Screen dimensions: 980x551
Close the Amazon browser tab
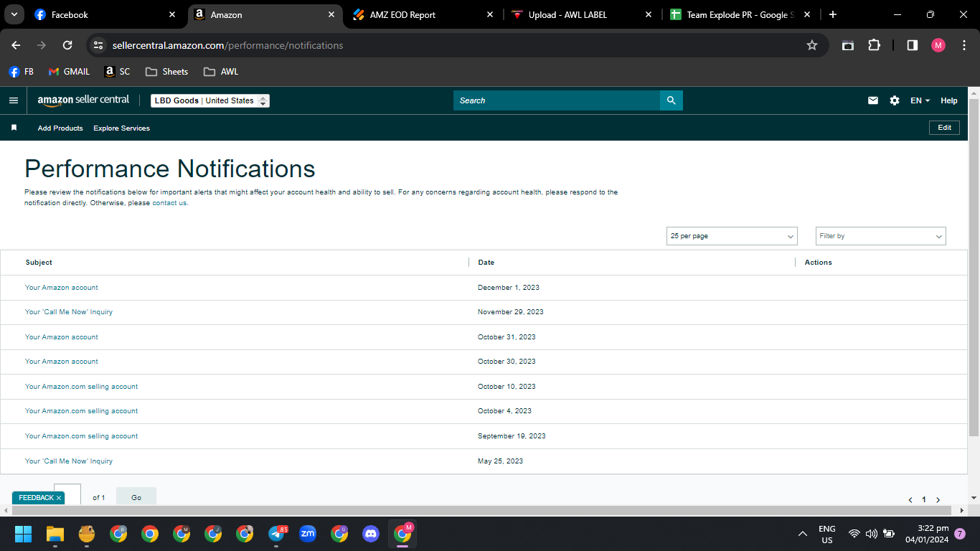pyautogui.click(x=331, y=14)
